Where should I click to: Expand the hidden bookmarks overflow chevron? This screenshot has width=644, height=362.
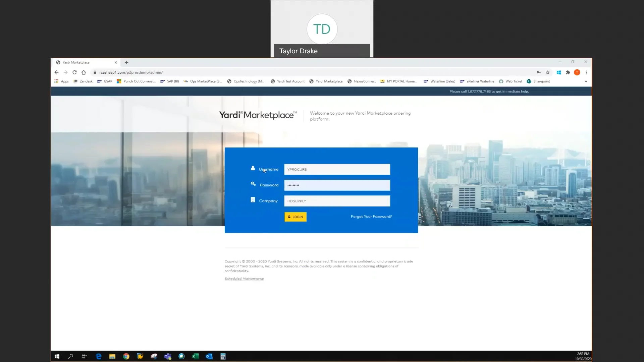coord(586,81)
